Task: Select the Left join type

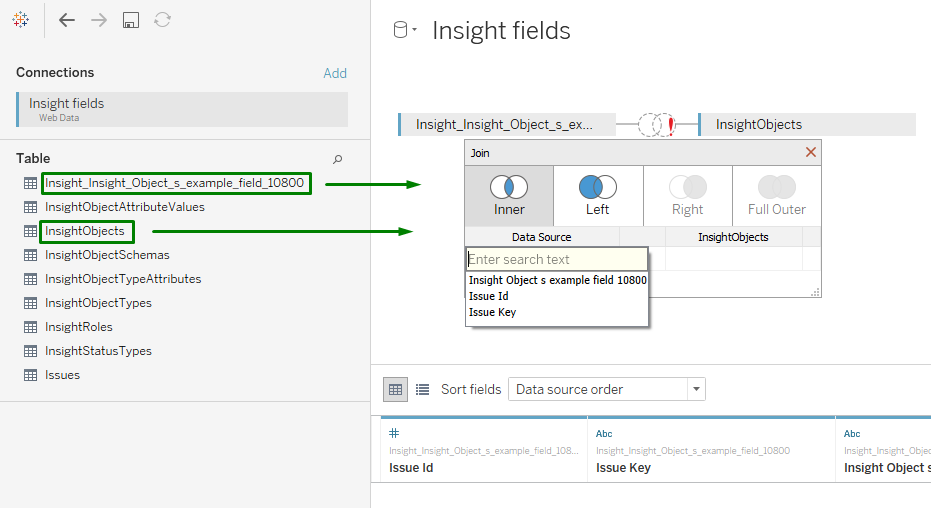Action: [x=598, y=195]
